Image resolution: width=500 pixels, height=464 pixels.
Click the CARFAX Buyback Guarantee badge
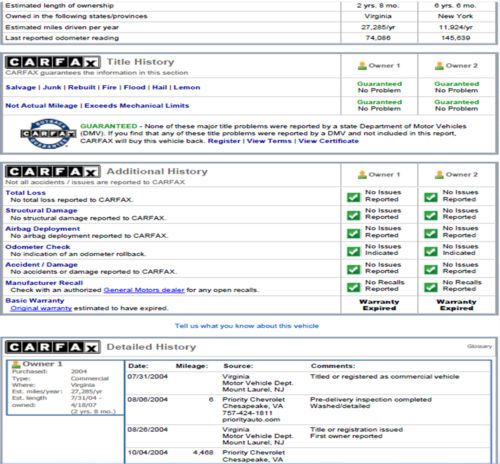coord(49,134)
